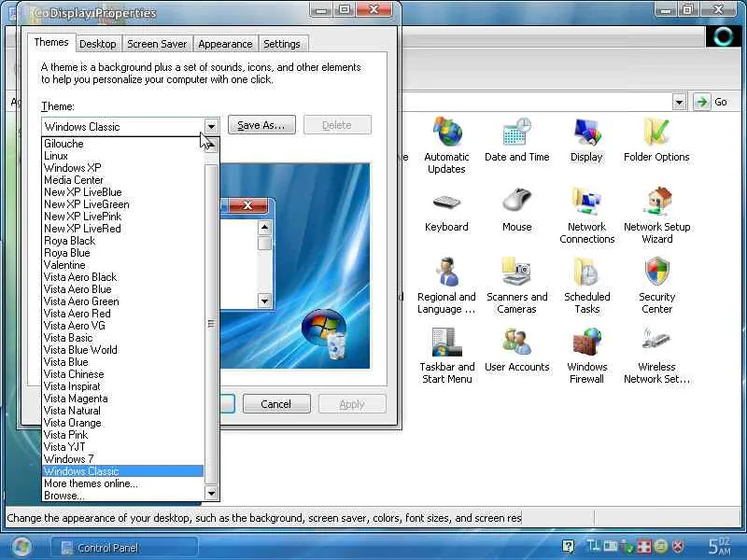The height and width of the screenshot is (560, 747).
Task: Select Vista Orange theme
Action: 123,423
